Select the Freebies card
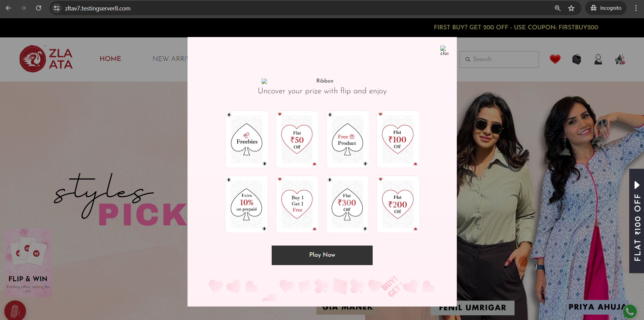Viewport: 644px width, 320px height. coord(247,139)
